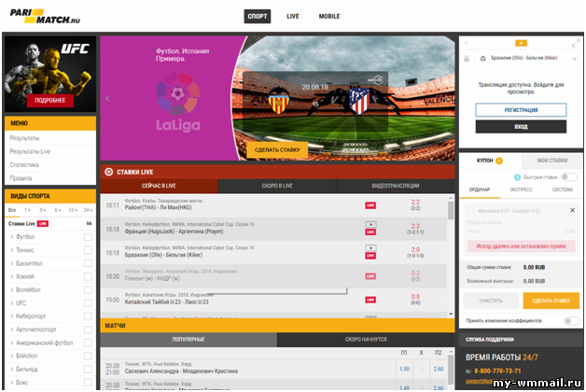The height and width of the screenshot is (392, 586).
Task: Click the Регистрация button
Action: click(521, 110)
